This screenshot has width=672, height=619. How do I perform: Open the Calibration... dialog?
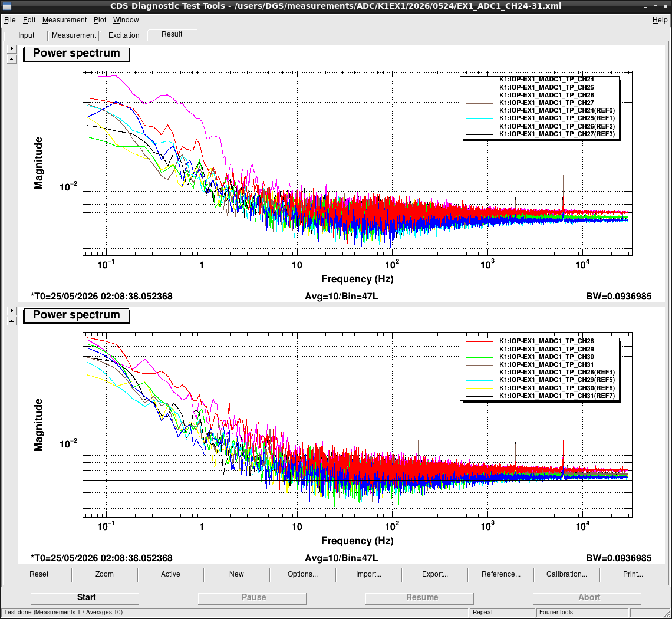[566, 574]
